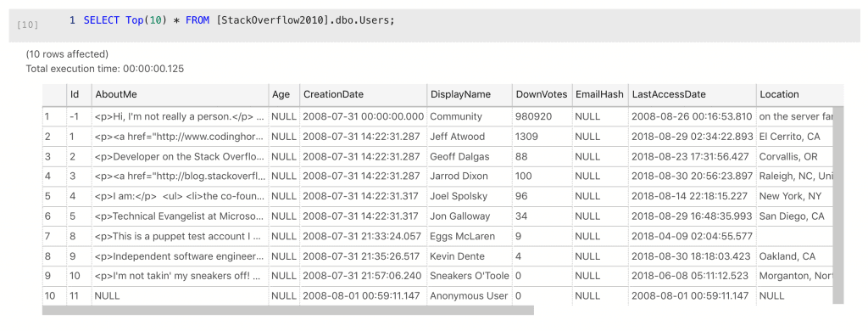Select the CreationDate column header
This screenshot has width=868, height=331.
click(364, 95)
